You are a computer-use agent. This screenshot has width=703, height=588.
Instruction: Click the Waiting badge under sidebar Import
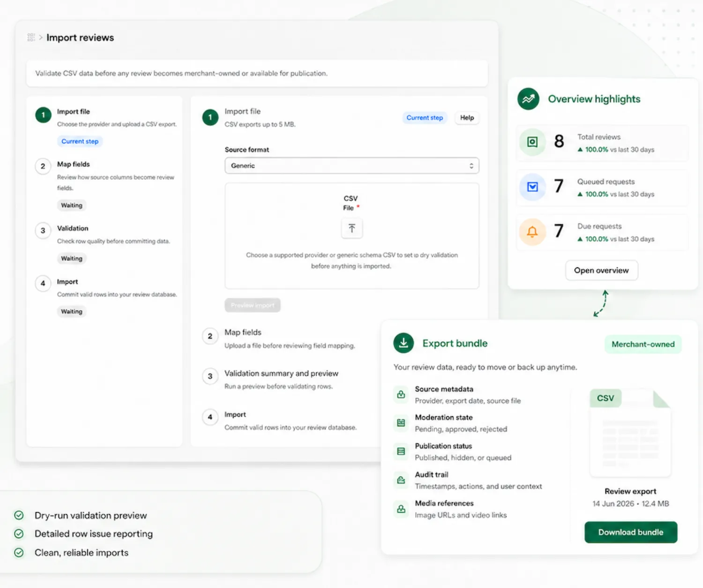click(72, 311)
